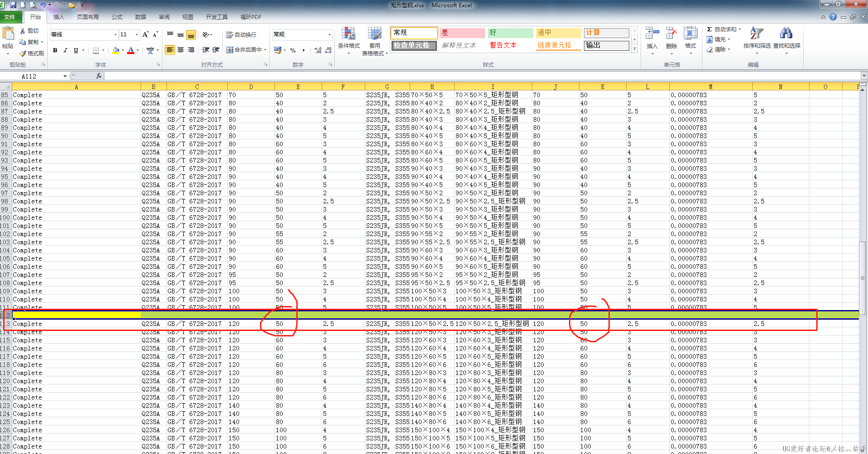Toggle align text left

pyautogui.click(x=170, y=50)
